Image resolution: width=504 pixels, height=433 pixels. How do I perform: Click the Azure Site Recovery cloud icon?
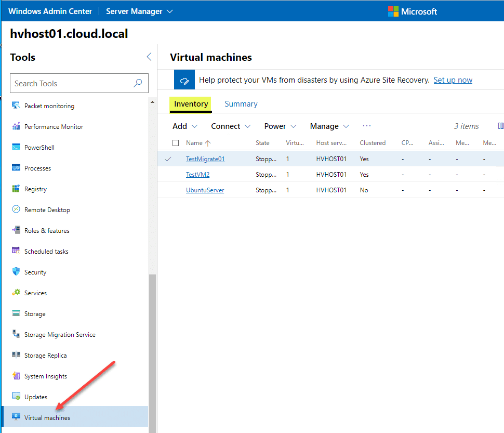coord(184,80)
